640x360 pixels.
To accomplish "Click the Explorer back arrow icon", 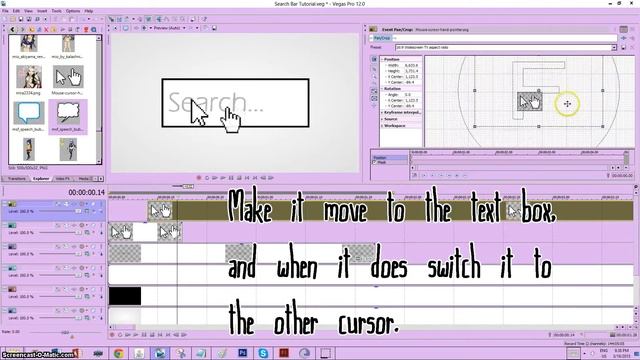I will pyautogui.click(x=12, y=29).
